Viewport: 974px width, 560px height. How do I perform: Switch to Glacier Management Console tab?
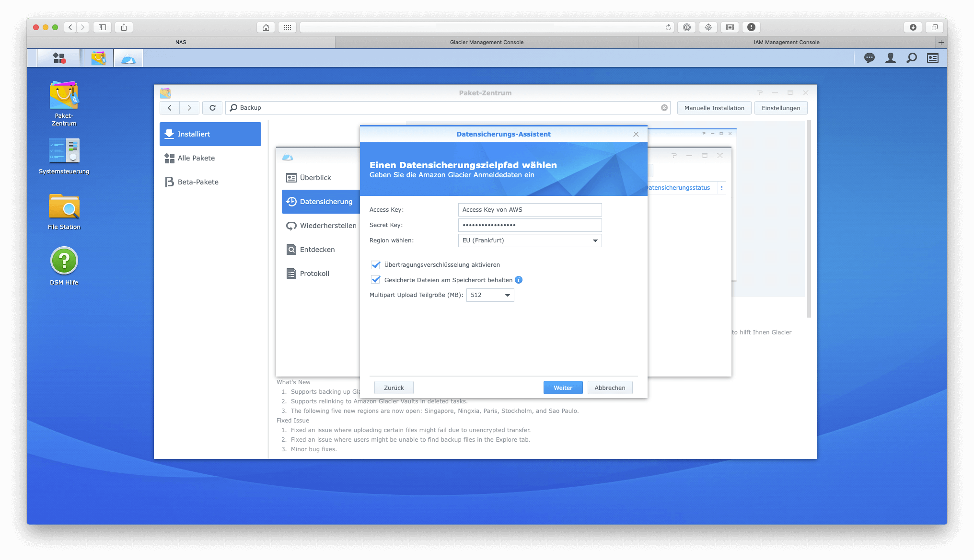click(x=487, y=42)
